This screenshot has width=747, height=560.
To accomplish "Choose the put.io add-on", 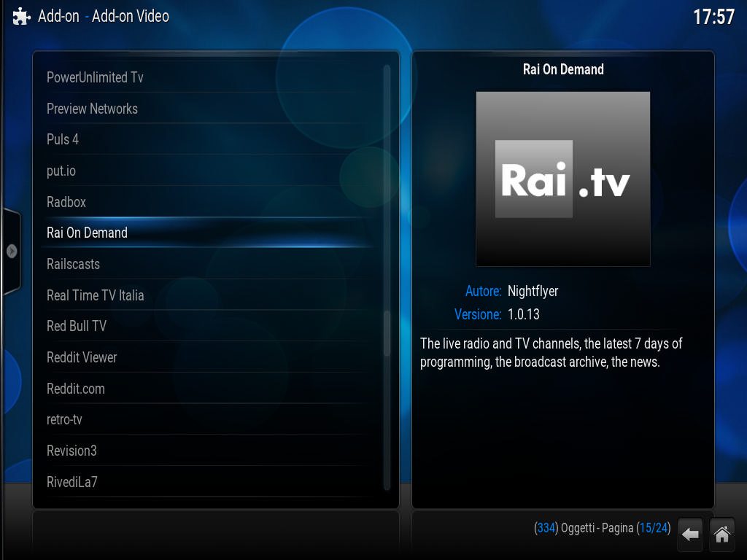I will point(61,171).
